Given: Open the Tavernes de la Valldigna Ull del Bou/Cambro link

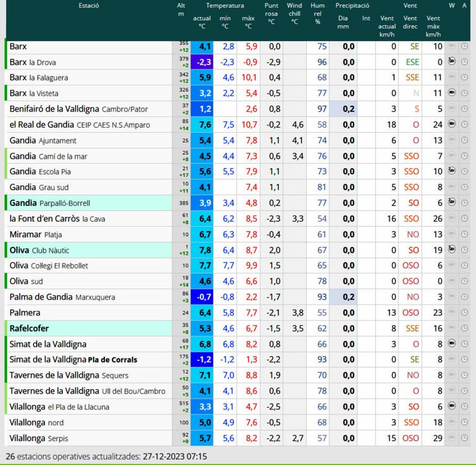Looking at the screenshot, I should click(87, 390).
